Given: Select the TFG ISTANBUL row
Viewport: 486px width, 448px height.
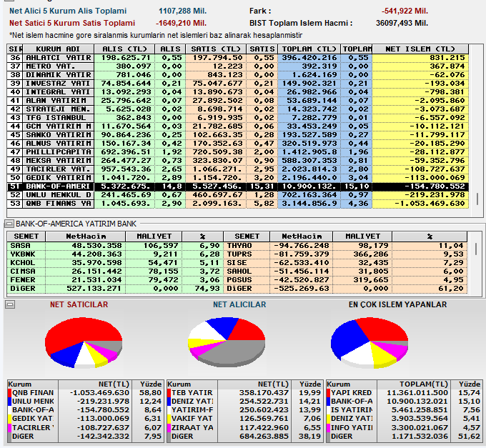Looking at the screenshot, I should pos(238,118).
